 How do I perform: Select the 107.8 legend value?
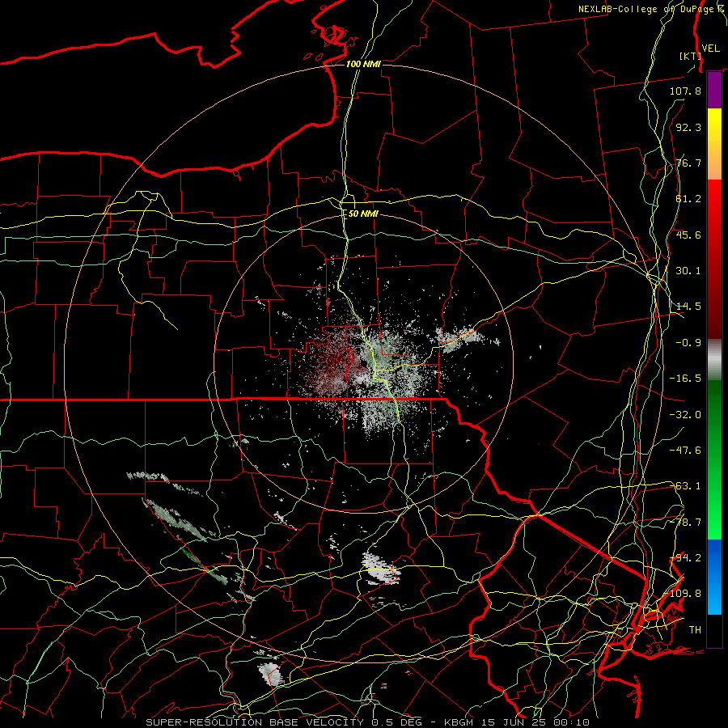[685, 91]
